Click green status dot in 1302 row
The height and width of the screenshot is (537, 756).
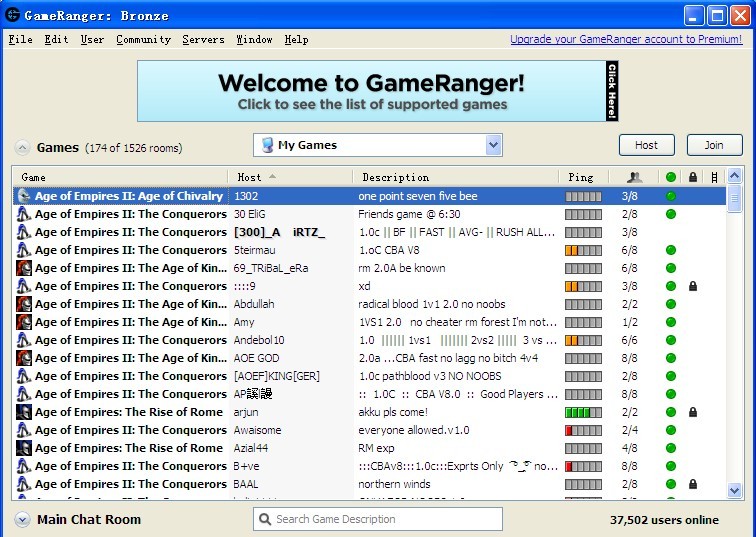(x=671, y=196)
